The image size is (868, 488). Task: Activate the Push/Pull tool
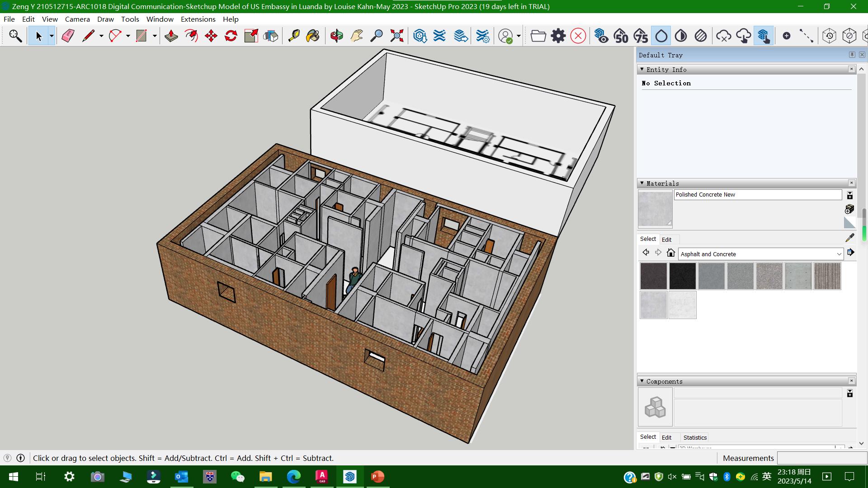point(171,36)
